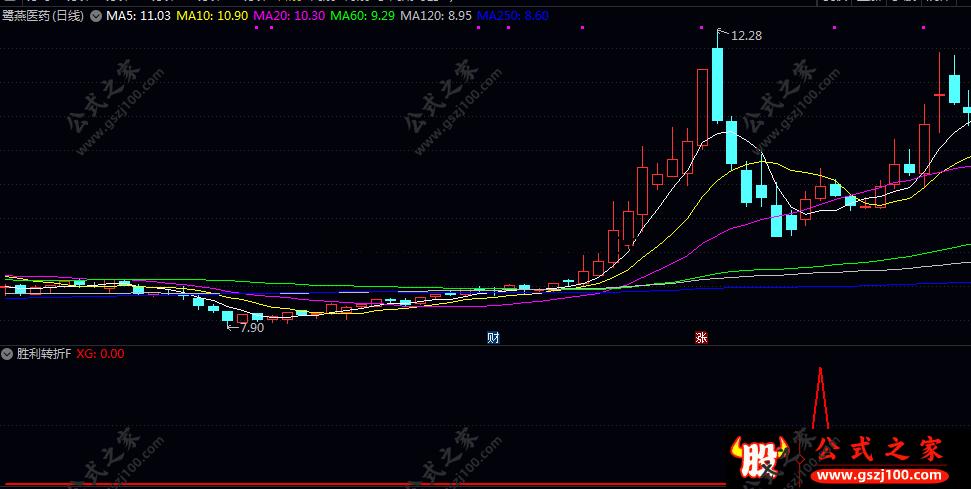The width and height of the screenshot is (971, 489).
Task: Open the moving-average settings dropdown beside 鹭燕医药
Action: [95, 16]
